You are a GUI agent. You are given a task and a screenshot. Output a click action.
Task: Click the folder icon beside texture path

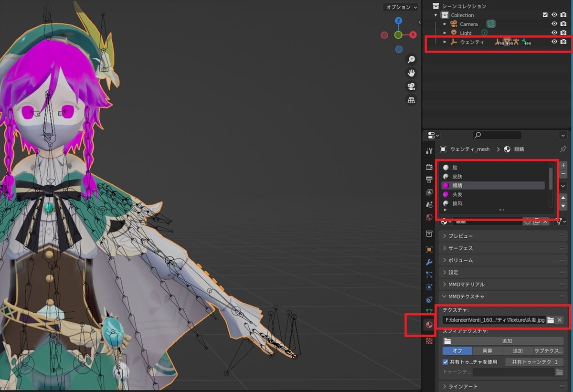551,320
